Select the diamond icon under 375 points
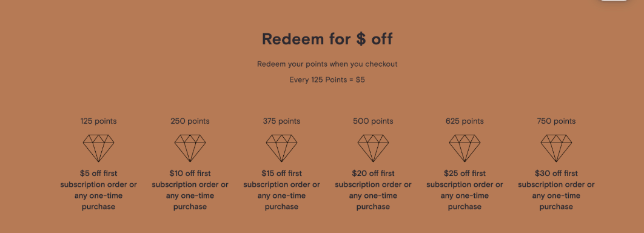644x233 pixels. point(282,148)
